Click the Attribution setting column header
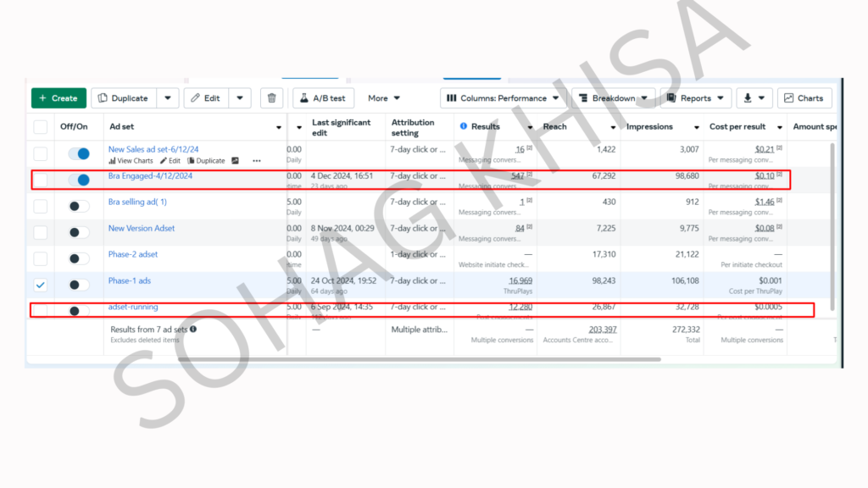 (413, 127)
